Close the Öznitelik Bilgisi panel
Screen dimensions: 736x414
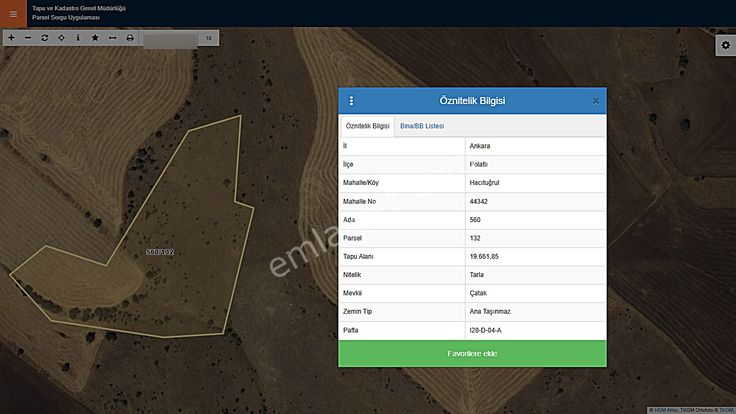tap(596, 101)
